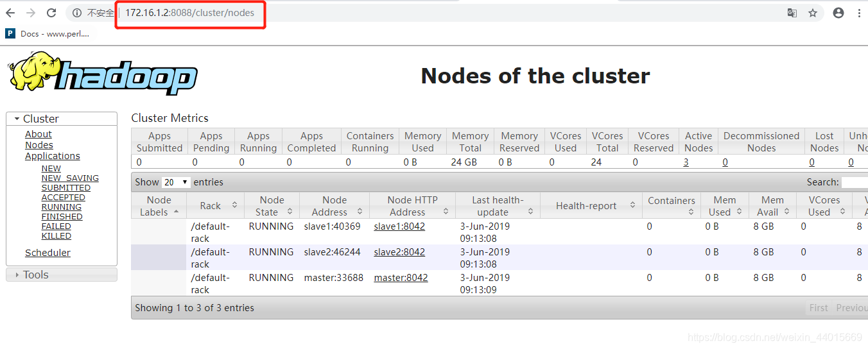Click the Active Nodes count 3

pos(686,162)
